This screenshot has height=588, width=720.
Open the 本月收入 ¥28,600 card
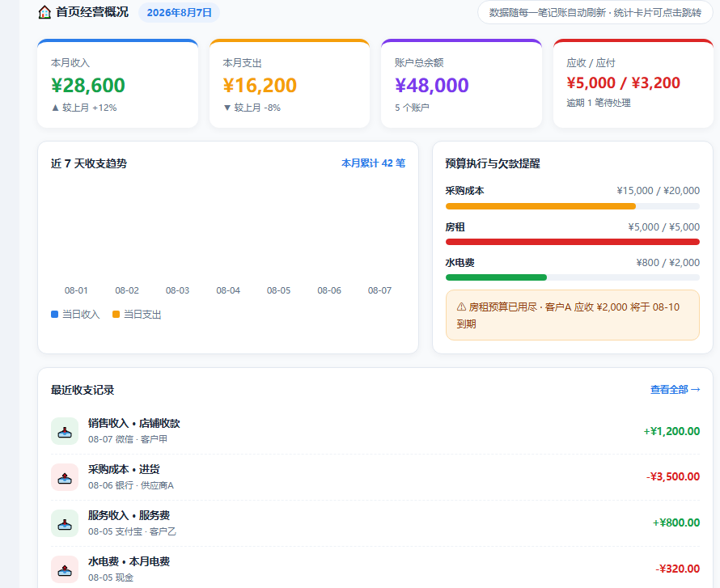point(117,83)
